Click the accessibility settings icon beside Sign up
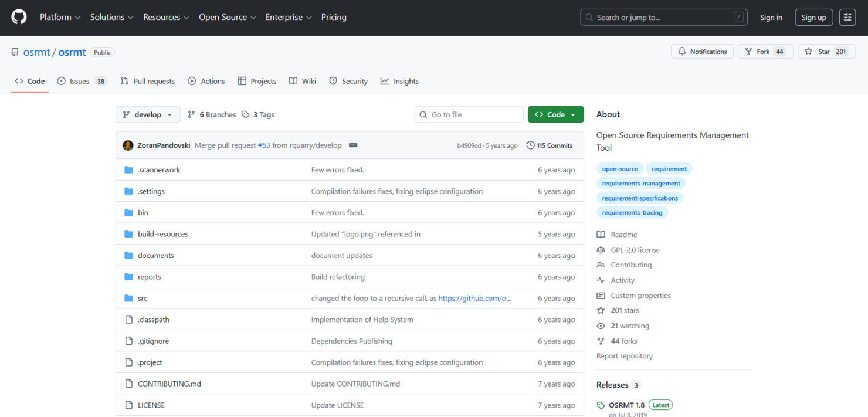 (847, 18)
